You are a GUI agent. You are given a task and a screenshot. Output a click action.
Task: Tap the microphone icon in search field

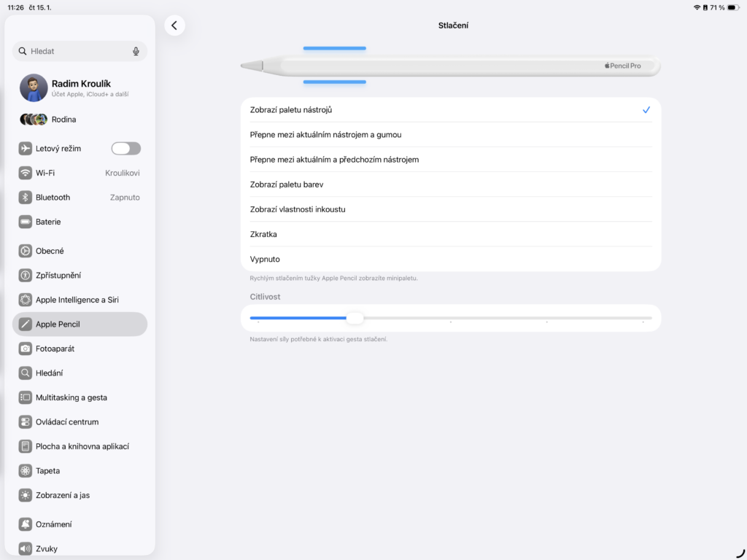pyautogui.click(x=136, y=51)
